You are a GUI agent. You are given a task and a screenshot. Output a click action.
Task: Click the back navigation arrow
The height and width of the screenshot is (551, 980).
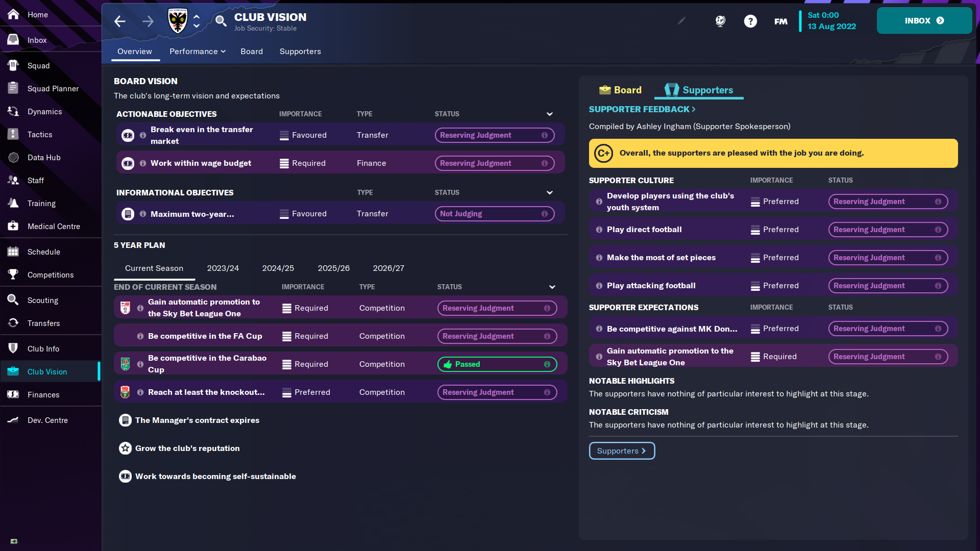(119, 21)
